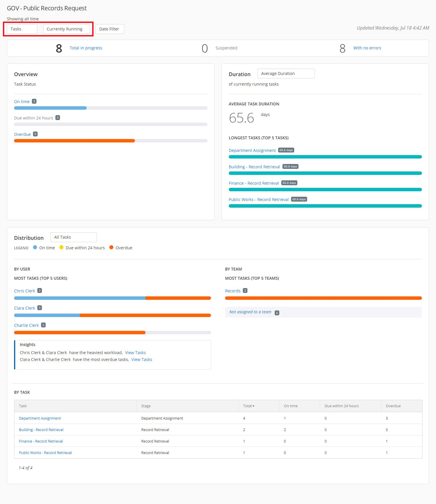Open the Tasks dropdown
436x504 pixels.
[x=22, y=29]
